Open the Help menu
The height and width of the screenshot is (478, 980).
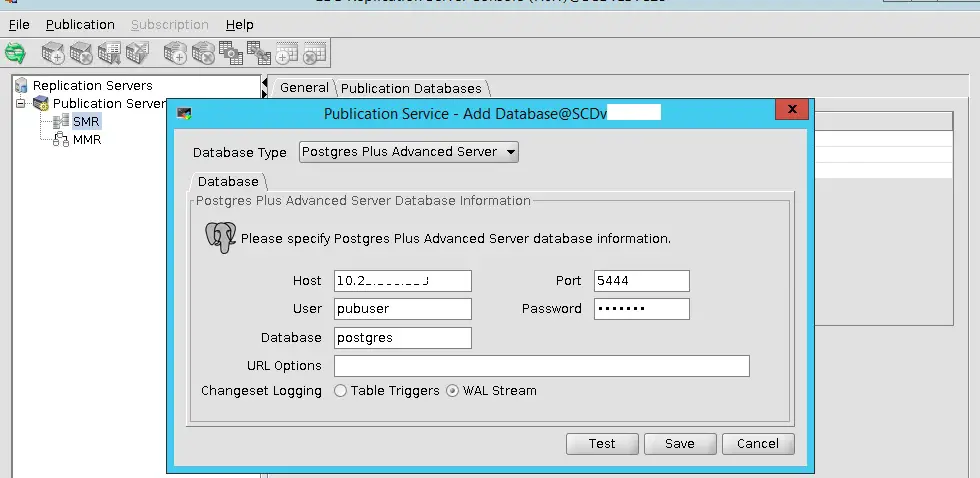coord(239,25)
